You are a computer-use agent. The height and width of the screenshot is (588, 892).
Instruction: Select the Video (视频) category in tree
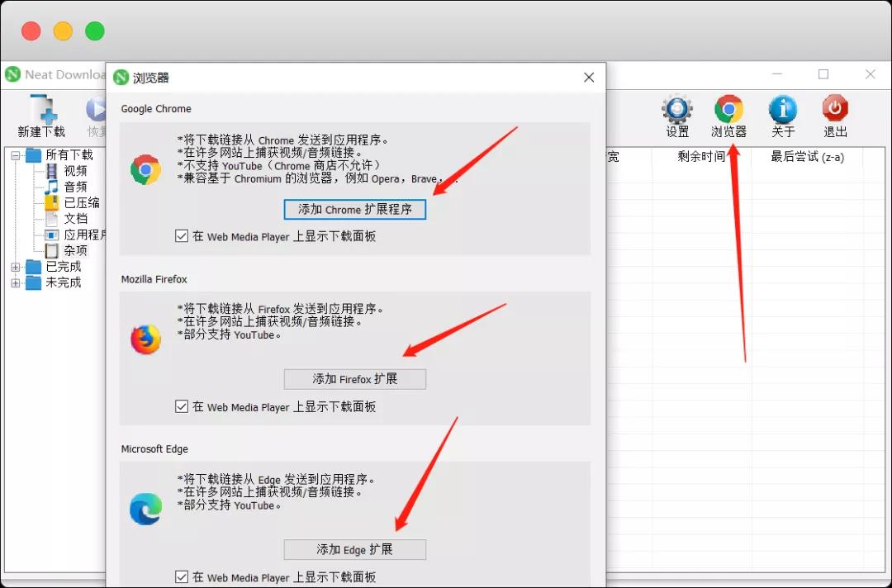(75, 171)
